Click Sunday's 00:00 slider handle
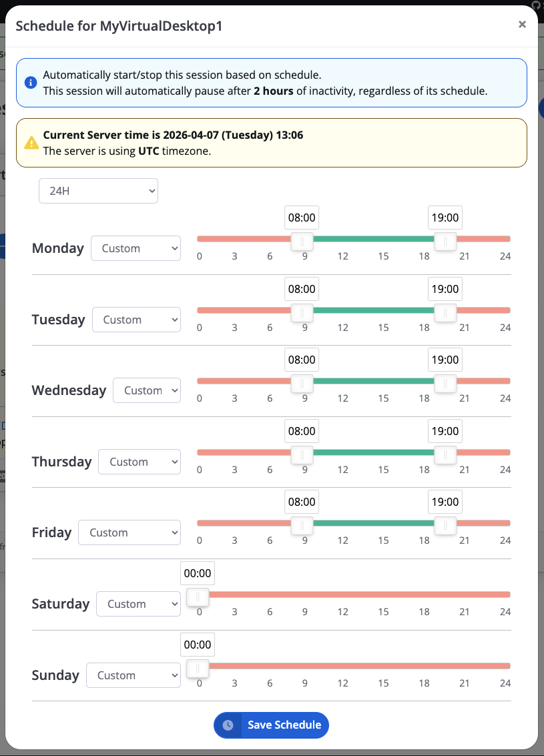The width and height of the screenshot is (544, 756). click(x=198, y=668)
